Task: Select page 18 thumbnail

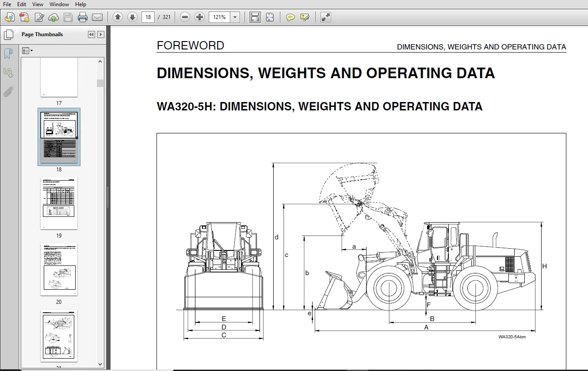Action: (x=59, y=137)
